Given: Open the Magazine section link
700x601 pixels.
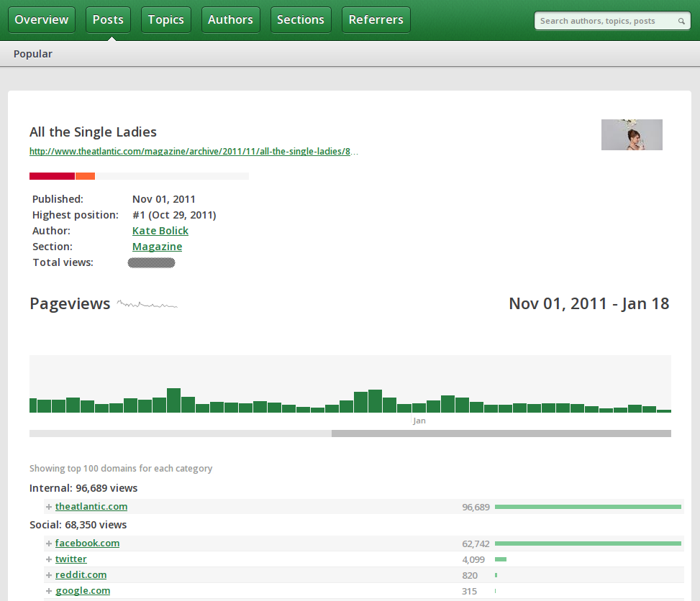Looking at the screenshot, I should pyautogui.click(x=157, y=247).
